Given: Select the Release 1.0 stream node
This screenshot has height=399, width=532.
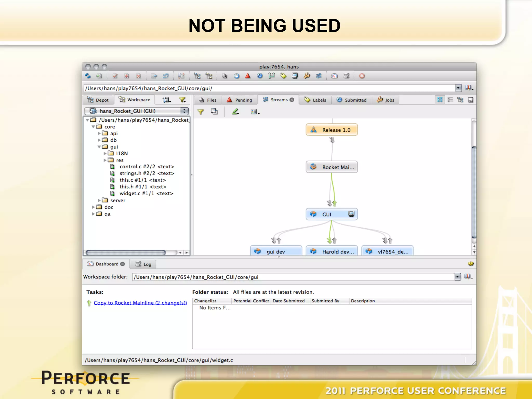Looking at the screenshot, I should coord(332,130).
